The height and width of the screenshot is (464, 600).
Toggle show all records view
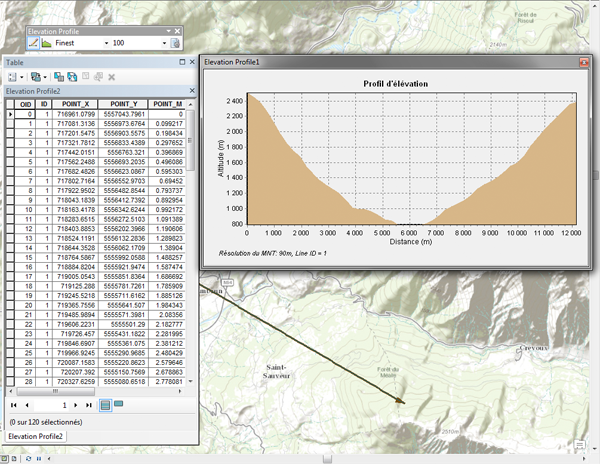tap(105, 406)
